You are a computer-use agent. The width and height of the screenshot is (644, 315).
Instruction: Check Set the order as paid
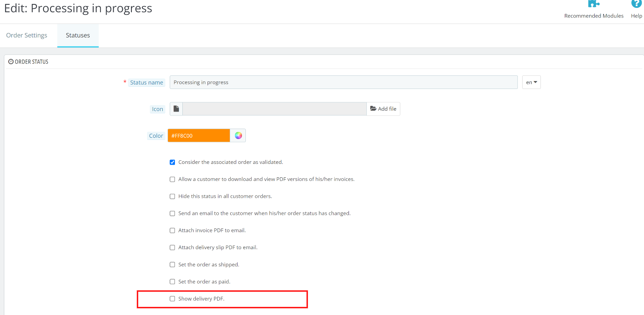(172, 282)
